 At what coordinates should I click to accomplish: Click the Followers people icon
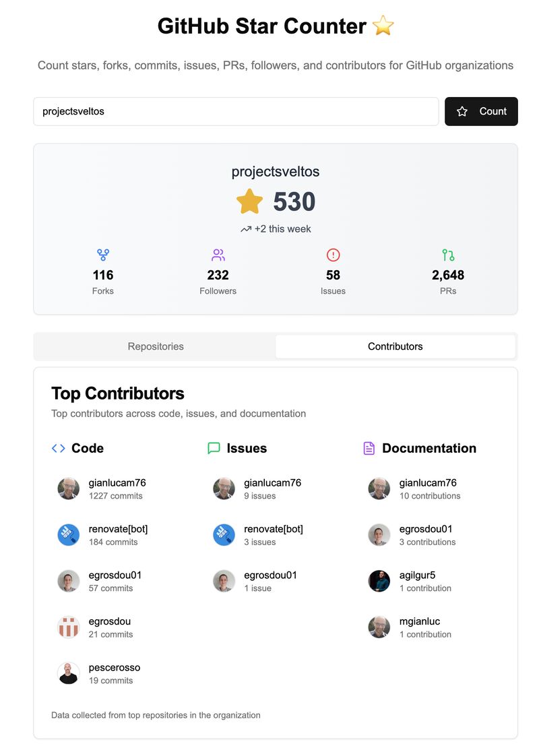[218, 255]
